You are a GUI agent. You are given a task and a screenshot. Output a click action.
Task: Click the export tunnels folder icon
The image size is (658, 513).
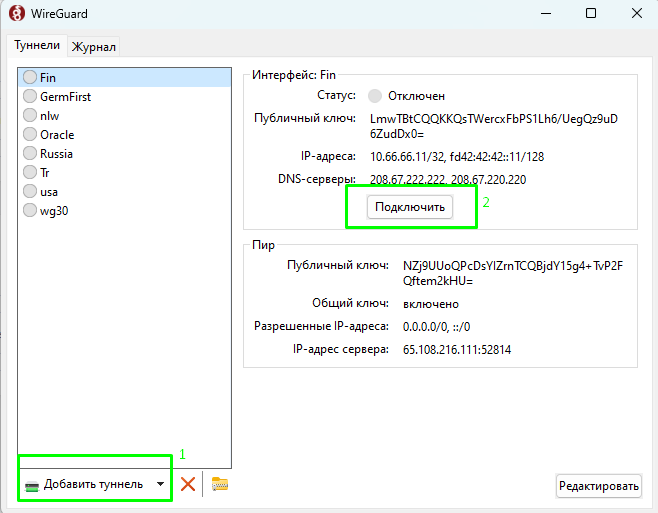point(220,485)
